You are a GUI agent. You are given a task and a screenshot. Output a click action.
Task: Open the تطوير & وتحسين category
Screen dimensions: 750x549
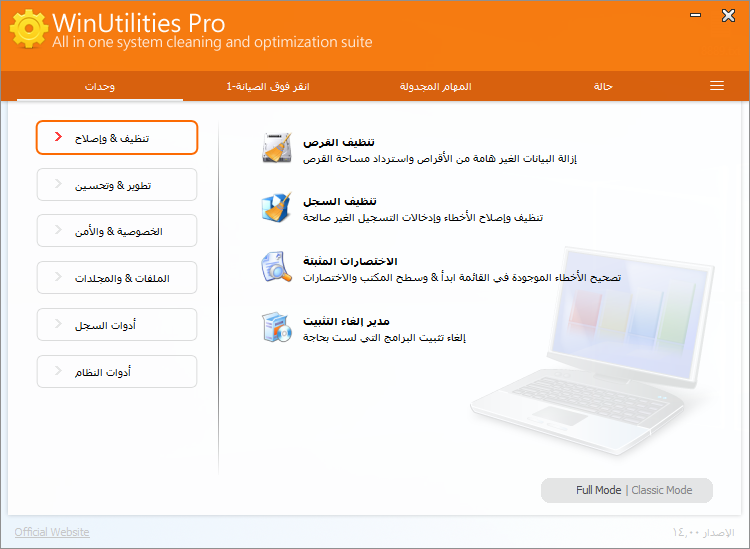point(117,185)
